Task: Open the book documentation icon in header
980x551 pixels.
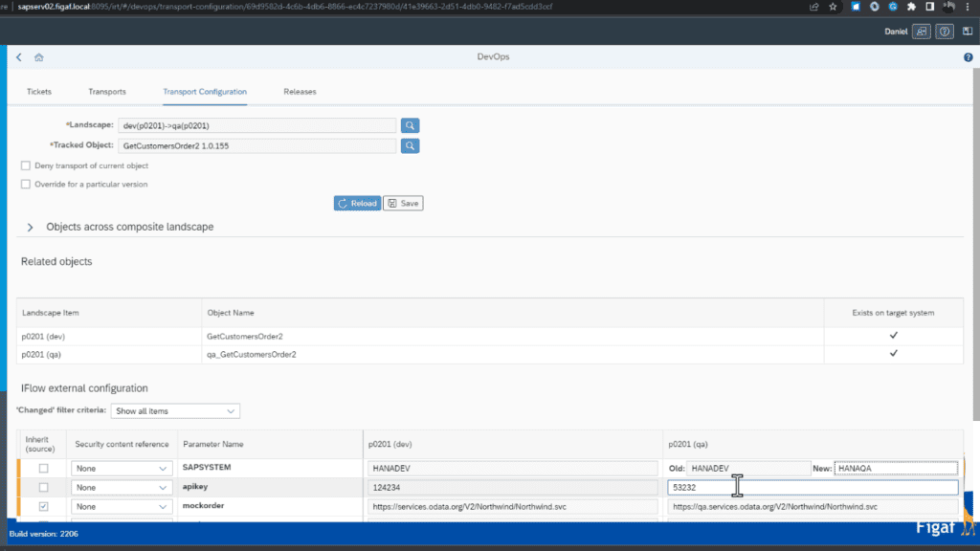Action: tap(968, 32)
